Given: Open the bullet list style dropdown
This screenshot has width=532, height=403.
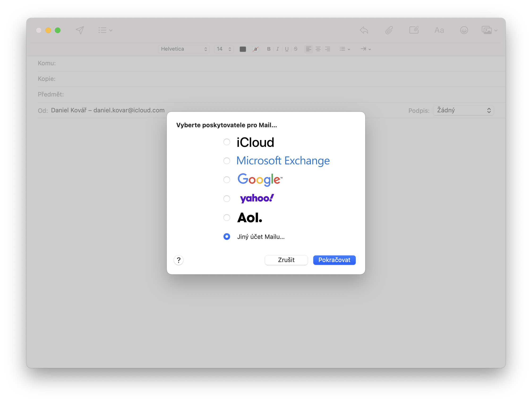Looking at the screenshot, I should (345, 49).
